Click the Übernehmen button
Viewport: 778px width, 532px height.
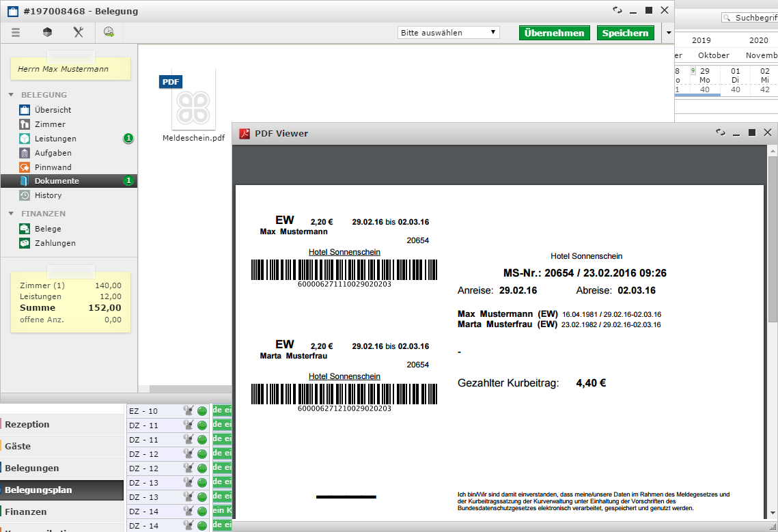click(554, 33)
